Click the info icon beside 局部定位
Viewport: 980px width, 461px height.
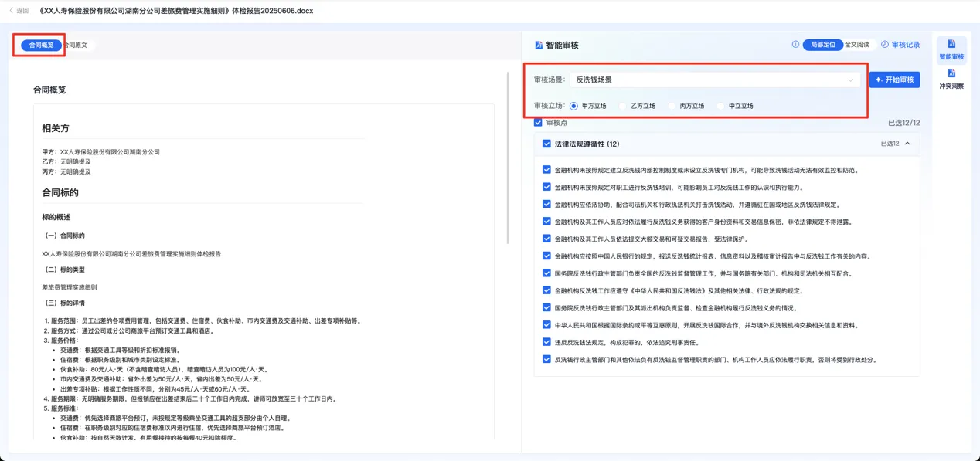coord(795,45)
